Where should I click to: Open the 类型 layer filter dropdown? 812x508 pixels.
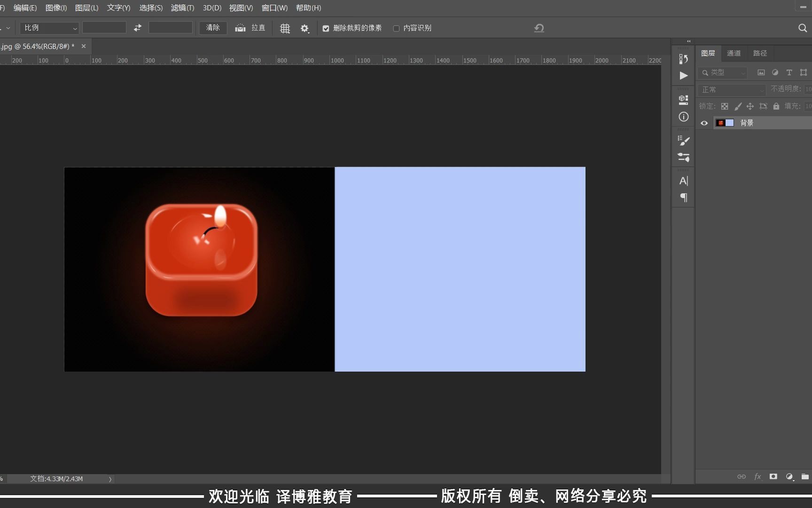(723, 72)
